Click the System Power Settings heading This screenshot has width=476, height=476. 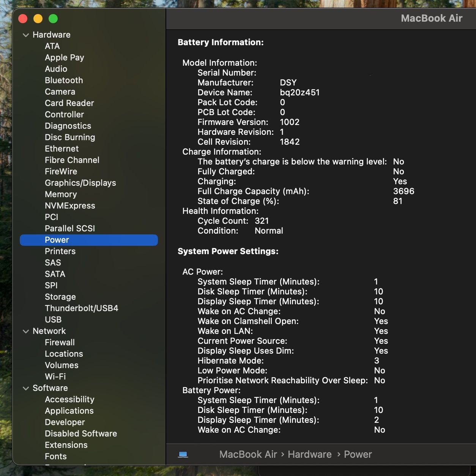228,251
